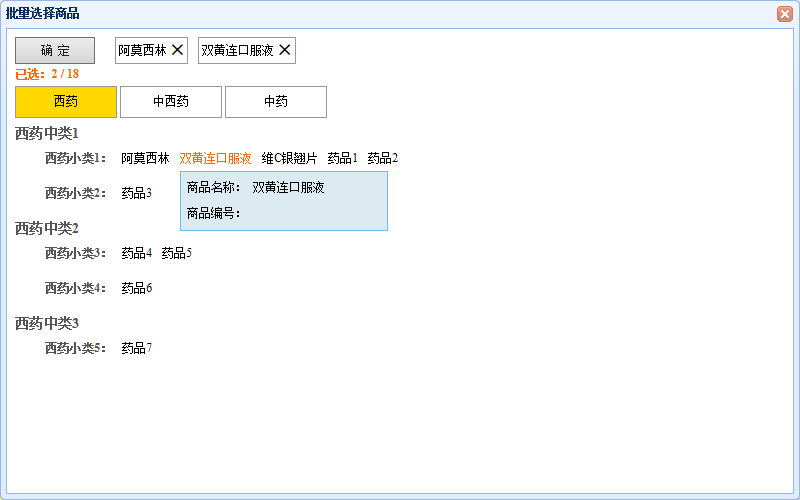800x500 pixels.
Task: Switch to the 中药 tab
Action: coord(276,102)
